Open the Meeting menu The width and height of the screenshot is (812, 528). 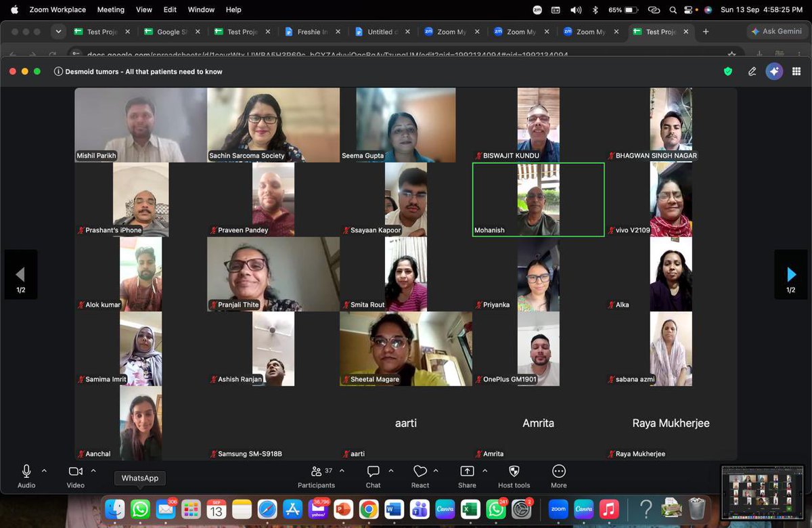coord(110,10)
